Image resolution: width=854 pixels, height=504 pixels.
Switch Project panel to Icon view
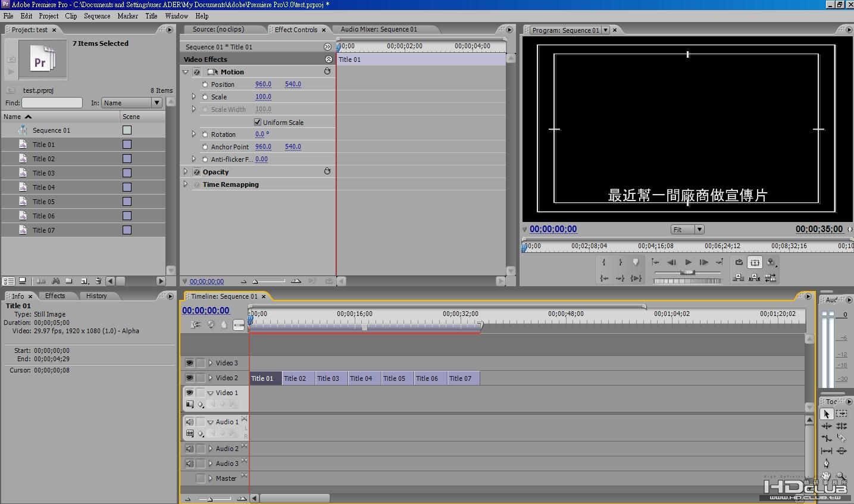tap(23, 281)
